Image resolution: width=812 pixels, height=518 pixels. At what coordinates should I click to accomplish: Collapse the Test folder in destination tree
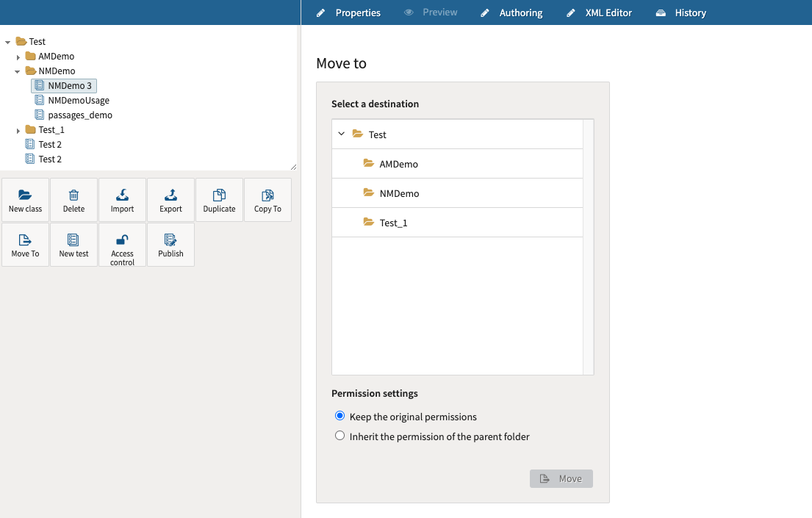coord(341,134)
